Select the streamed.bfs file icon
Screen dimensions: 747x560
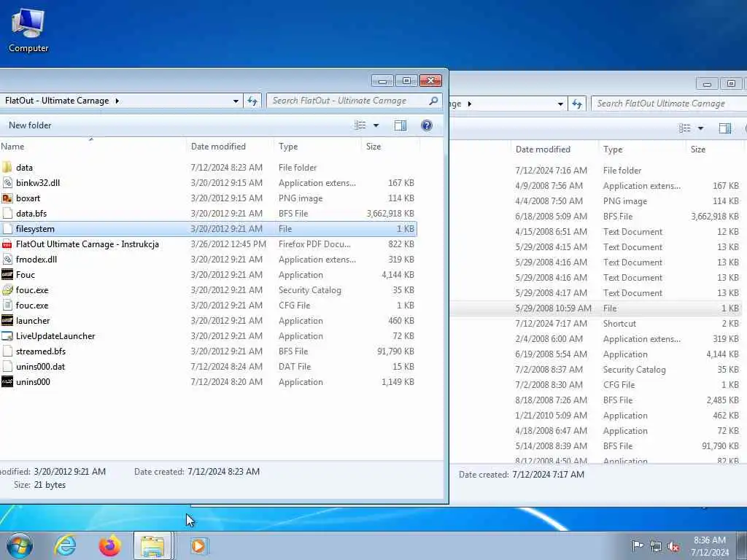click(7, 351)
